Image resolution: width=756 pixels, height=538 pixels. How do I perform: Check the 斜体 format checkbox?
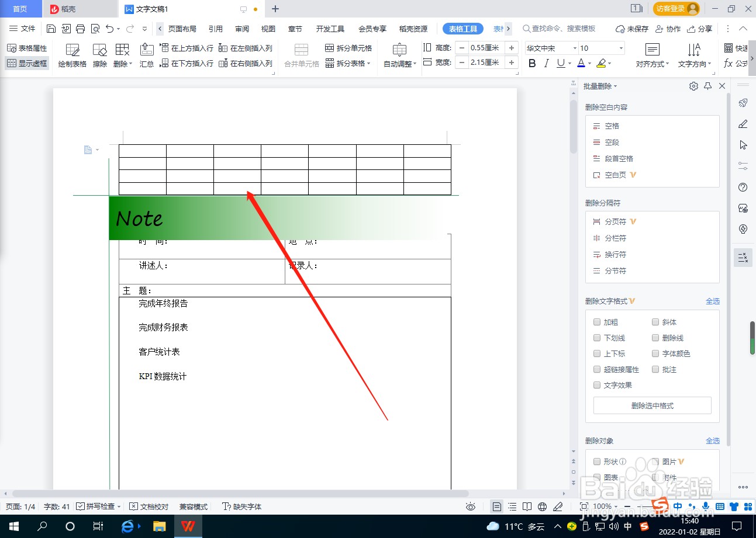[655, 322]
